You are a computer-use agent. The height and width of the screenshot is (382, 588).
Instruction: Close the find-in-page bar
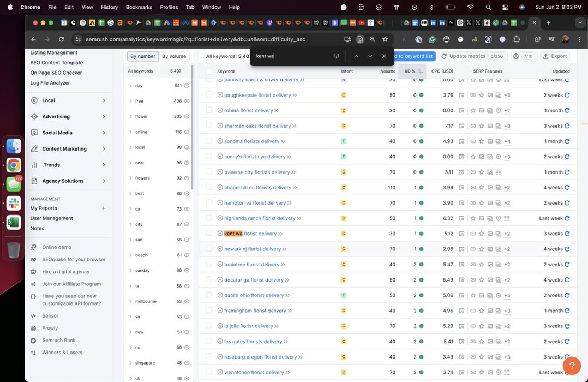(x=384, y=56)
